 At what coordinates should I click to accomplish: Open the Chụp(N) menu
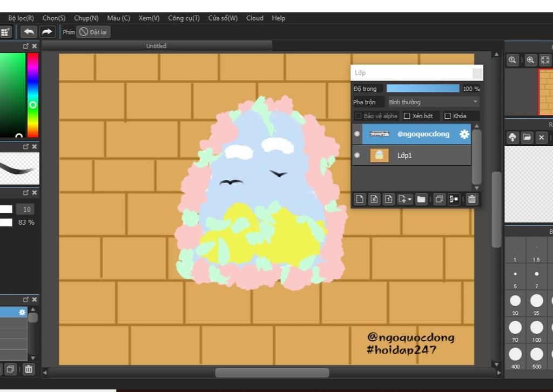click(x=86, y=18)
